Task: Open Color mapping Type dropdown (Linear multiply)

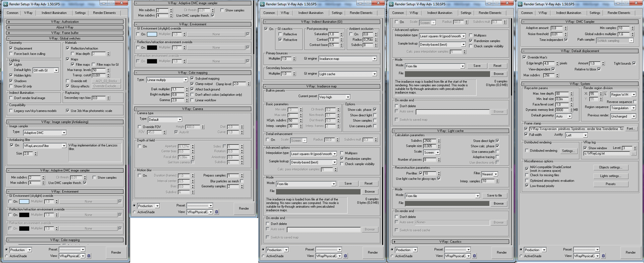Action: (x=167, y=80)
